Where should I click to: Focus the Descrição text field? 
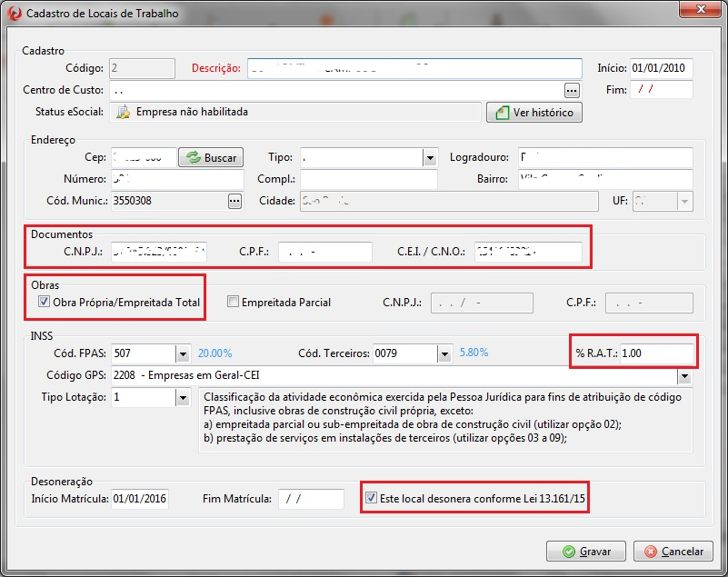(x=414, y=68)
